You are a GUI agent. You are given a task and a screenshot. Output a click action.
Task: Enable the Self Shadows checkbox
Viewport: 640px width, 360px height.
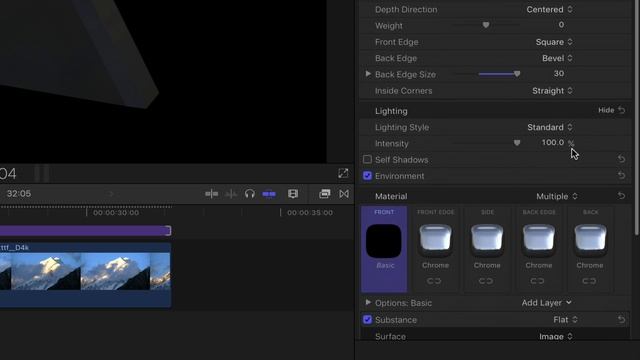[x=367, y=159]
